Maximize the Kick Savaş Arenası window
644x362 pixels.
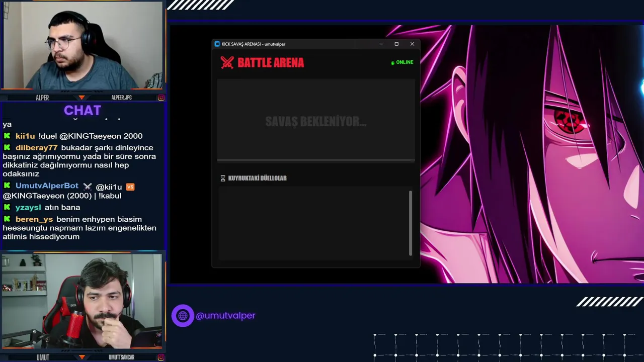coord(396,44)
